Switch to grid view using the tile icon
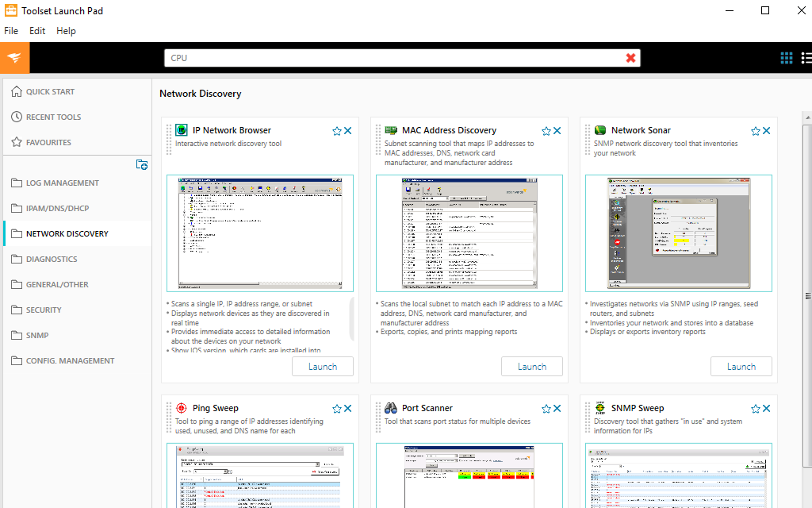 [x=787, y=57]
